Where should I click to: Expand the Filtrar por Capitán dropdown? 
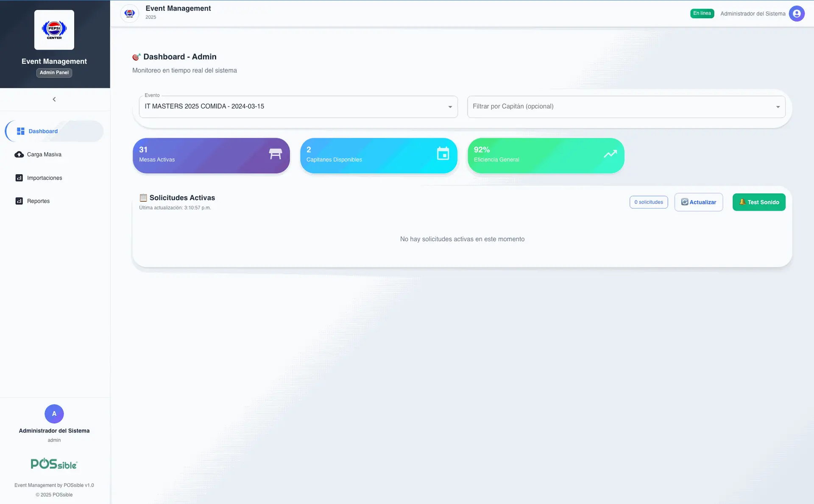click(626, 107)
